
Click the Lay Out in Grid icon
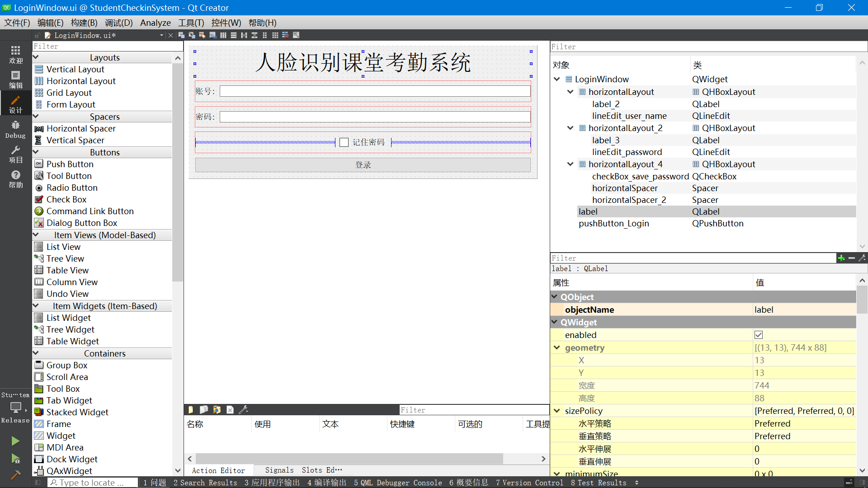275,35
